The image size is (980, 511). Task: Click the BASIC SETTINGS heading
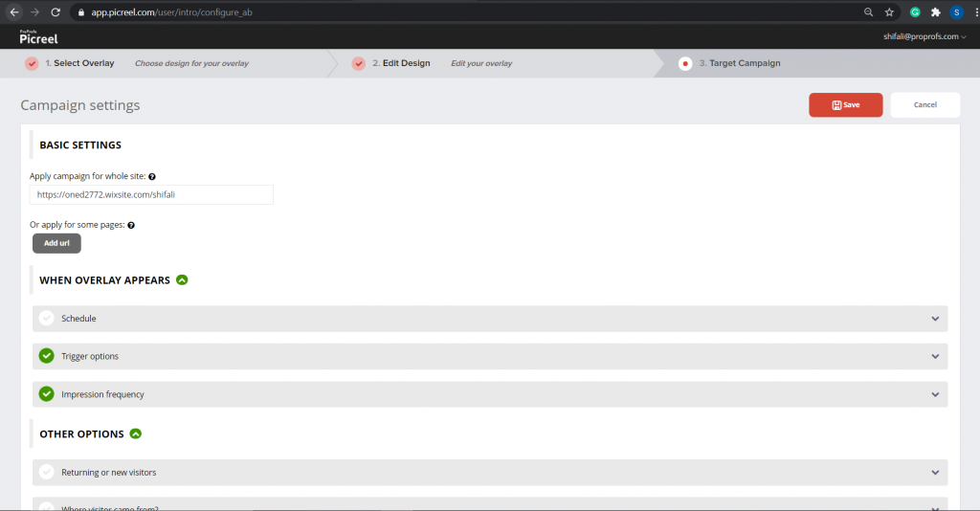click(80, 144)
